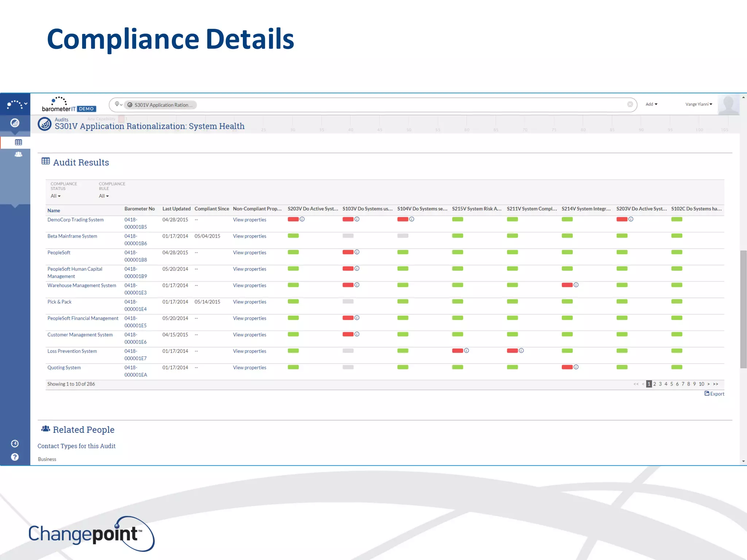Screen dimensions: 747x560
Task: Click info icon for Warehouse Management S103V
Action: (x=357, y=285)
